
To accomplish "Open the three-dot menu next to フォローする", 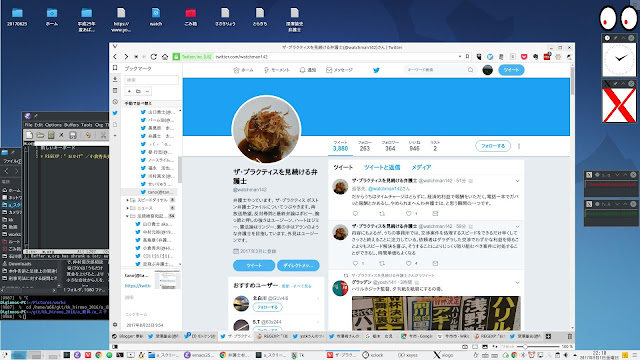I will click(519, 146).
